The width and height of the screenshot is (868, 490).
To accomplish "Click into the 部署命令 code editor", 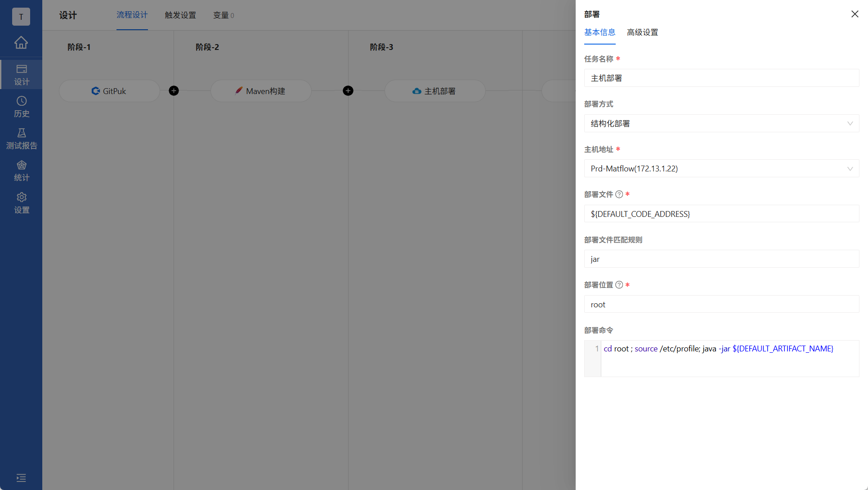I will click(x=729, y=362).
